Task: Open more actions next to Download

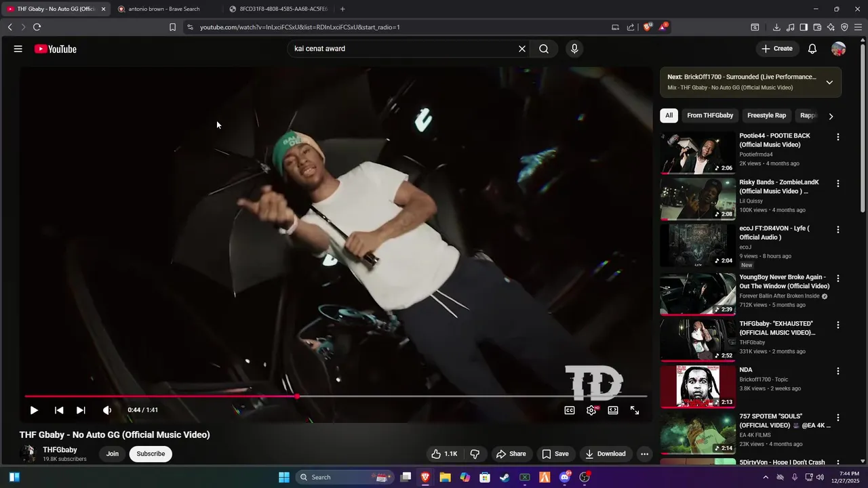Action: point(645,454)
